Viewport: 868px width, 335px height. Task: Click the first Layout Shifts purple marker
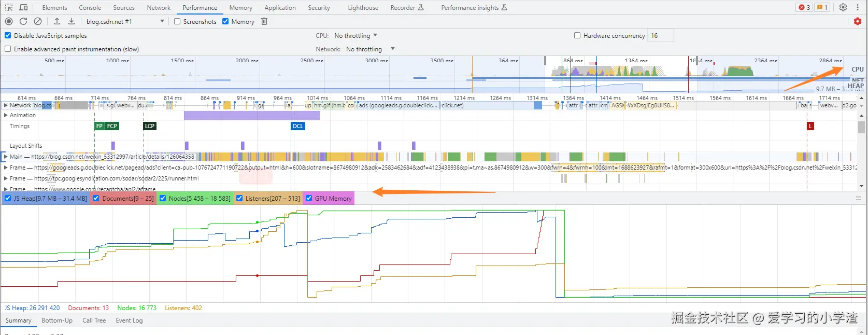pyautogui.click(x=113, y=146)
